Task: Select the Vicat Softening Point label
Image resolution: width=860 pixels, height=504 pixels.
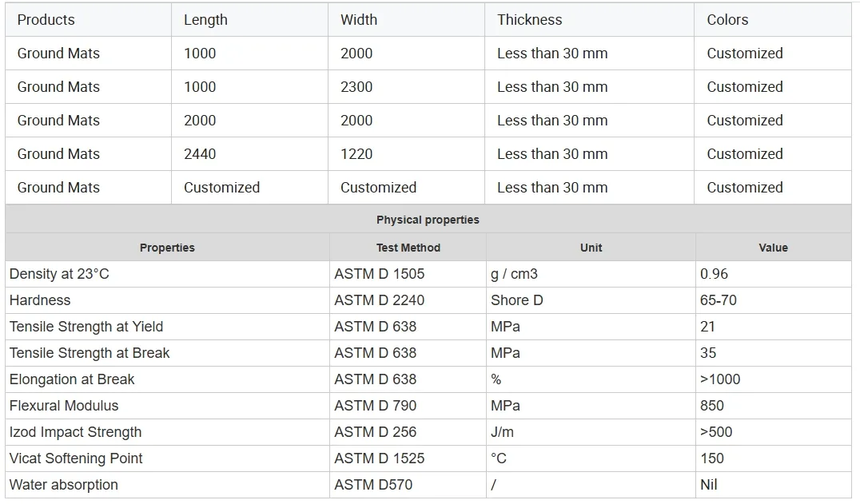Action: point(76,458)
